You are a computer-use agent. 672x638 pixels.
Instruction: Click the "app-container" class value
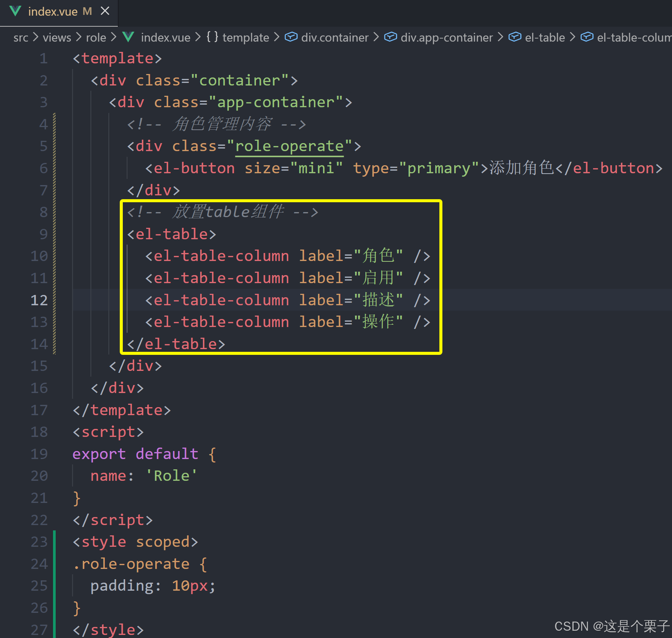276,102
